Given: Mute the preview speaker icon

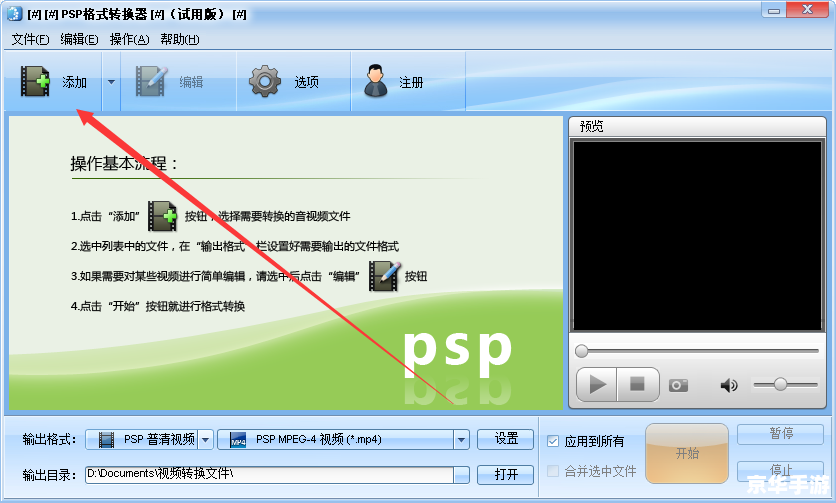Looking at the screenshot, I should tap(729, 385).
